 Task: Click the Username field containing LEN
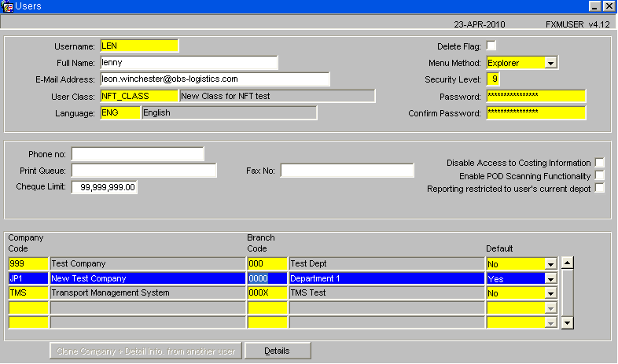coord(139,46)
